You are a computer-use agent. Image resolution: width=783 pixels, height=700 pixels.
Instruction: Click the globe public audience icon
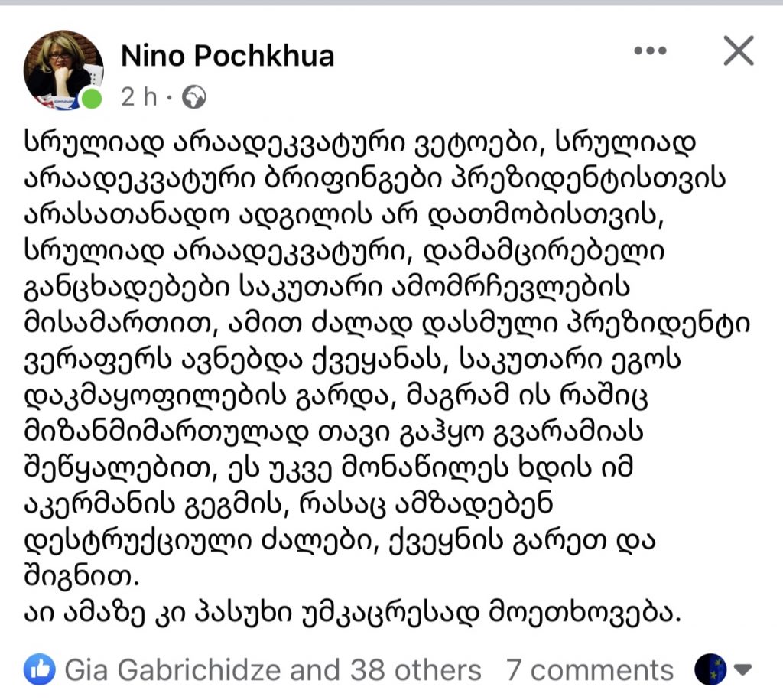coord(194,97)
